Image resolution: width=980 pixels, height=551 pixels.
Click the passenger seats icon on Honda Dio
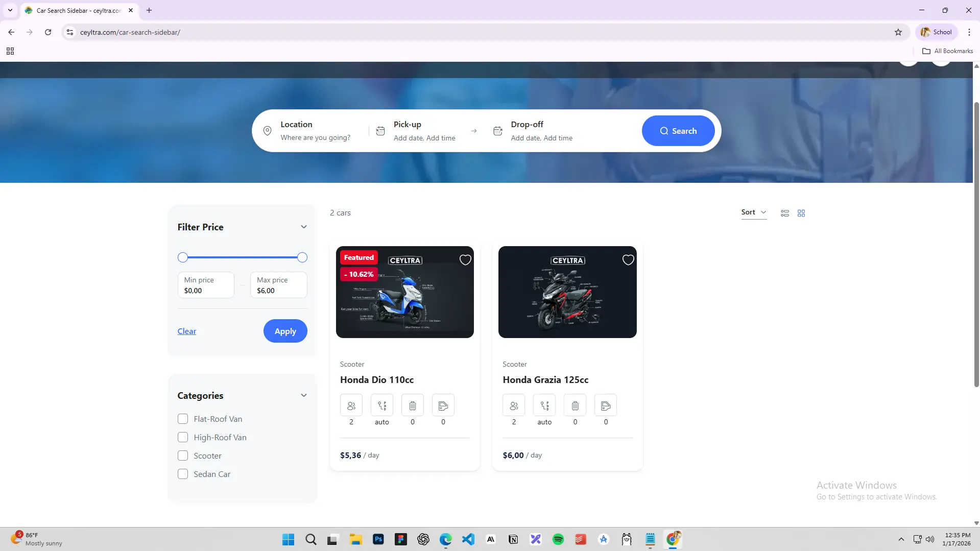[x=351, y=405]
